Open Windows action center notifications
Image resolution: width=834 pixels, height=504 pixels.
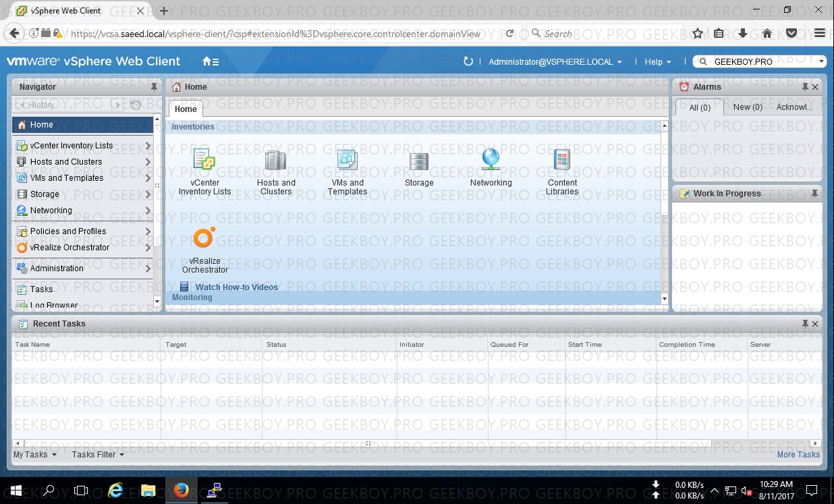812,491
